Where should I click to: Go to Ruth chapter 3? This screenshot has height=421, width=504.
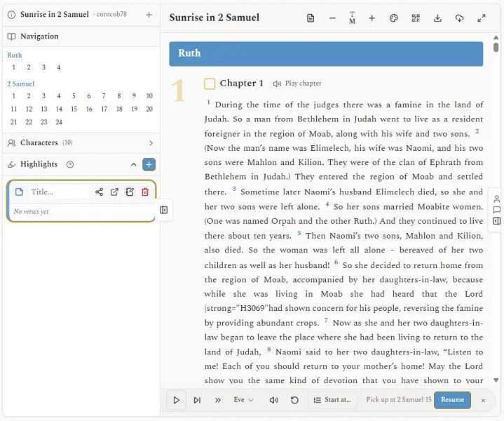[43, 67]
